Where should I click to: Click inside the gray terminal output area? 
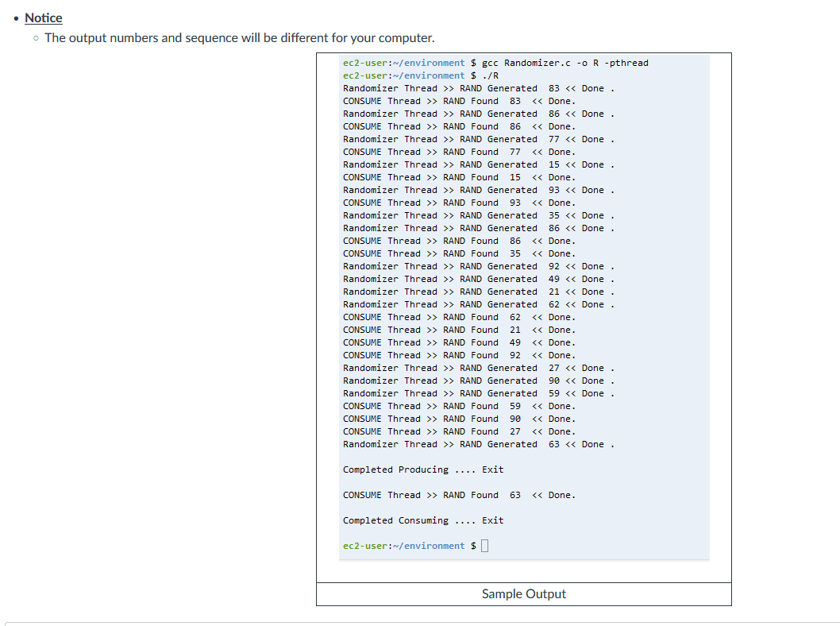(x=524, y=318)
